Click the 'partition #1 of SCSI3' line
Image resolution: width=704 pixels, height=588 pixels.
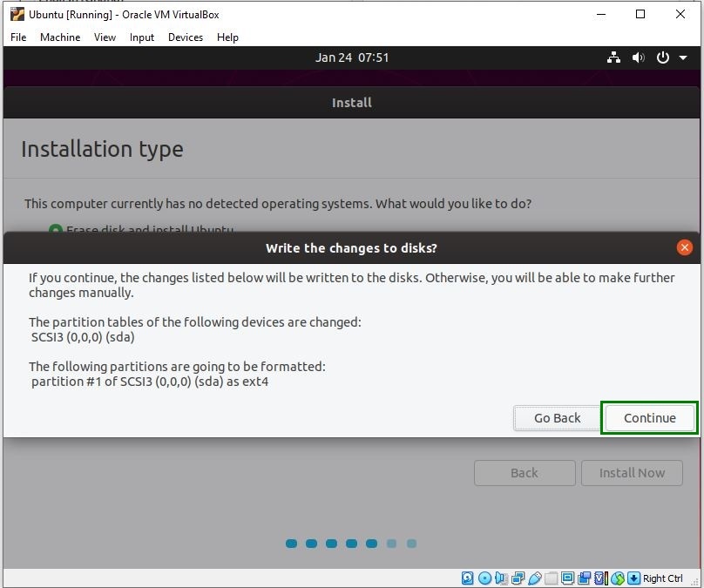coord(150,382)
